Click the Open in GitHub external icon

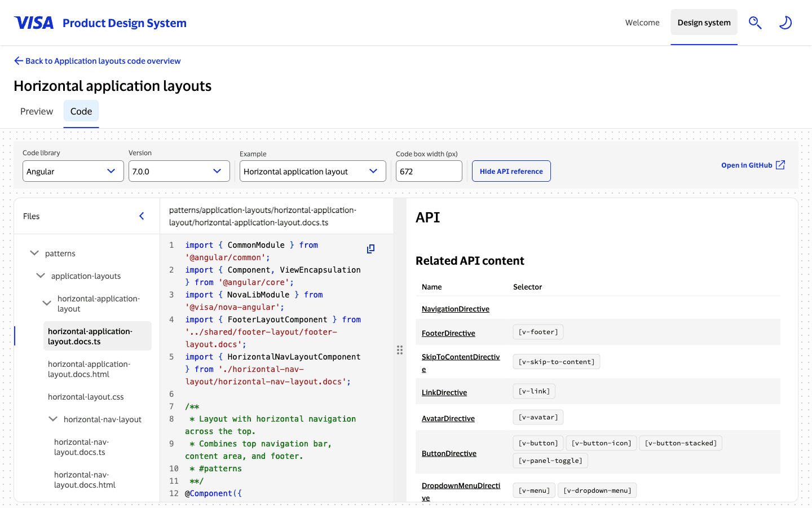click(780, 165)
